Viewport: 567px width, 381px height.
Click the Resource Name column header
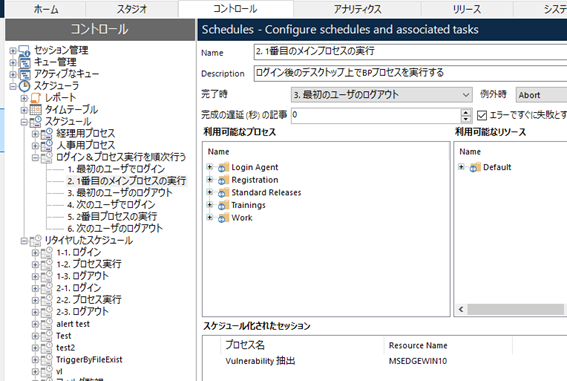(x=448, y=346)
